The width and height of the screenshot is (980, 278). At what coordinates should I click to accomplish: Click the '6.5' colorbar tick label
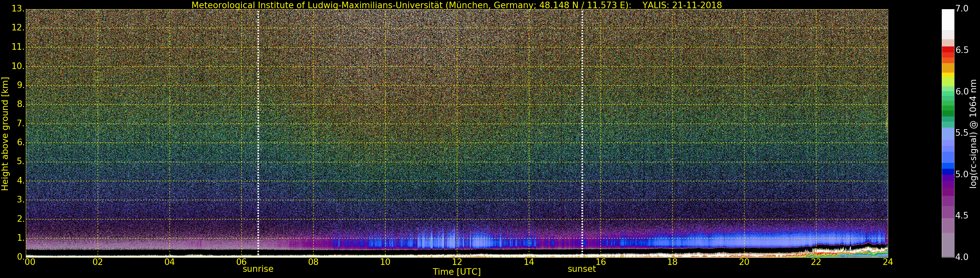[962, 50]
